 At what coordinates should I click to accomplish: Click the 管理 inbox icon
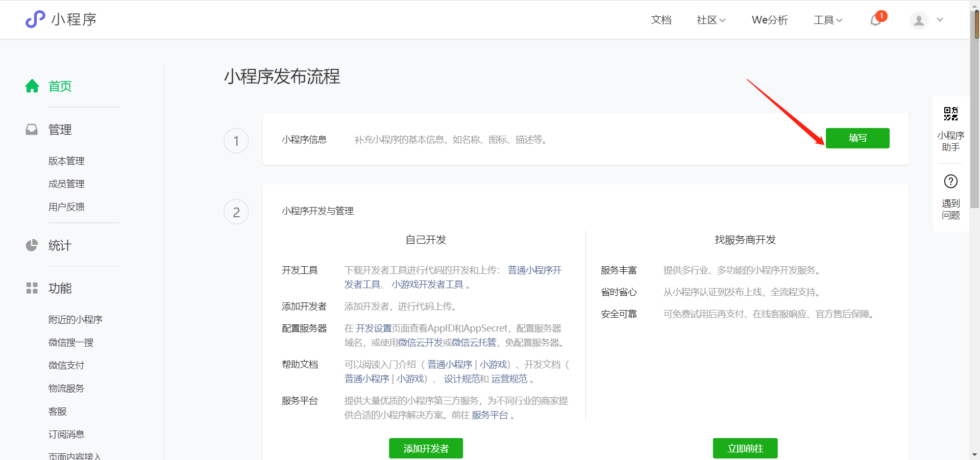[x=32, y=130]
